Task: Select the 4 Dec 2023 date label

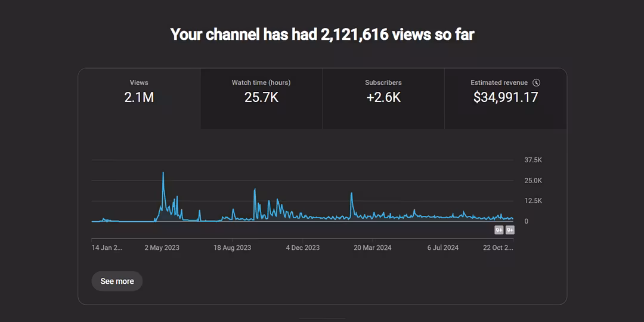Action: tap(302, 247)
